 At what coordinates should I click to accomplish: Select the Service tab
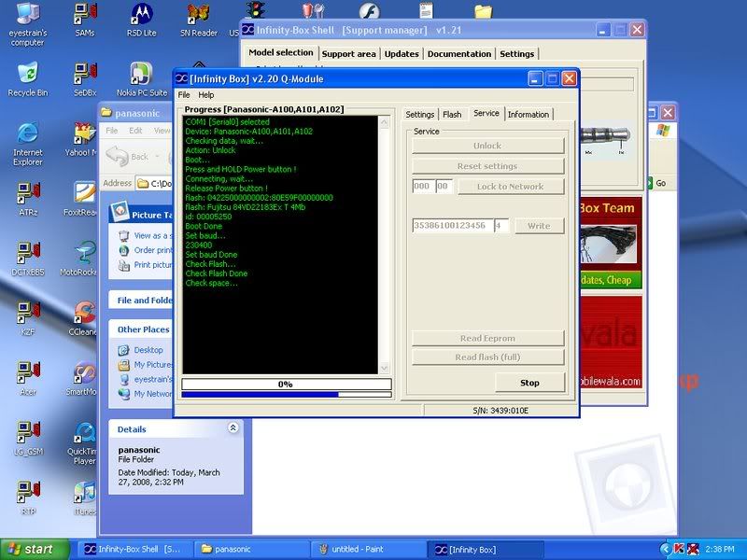pyautogui.click(x=486, y=113)
